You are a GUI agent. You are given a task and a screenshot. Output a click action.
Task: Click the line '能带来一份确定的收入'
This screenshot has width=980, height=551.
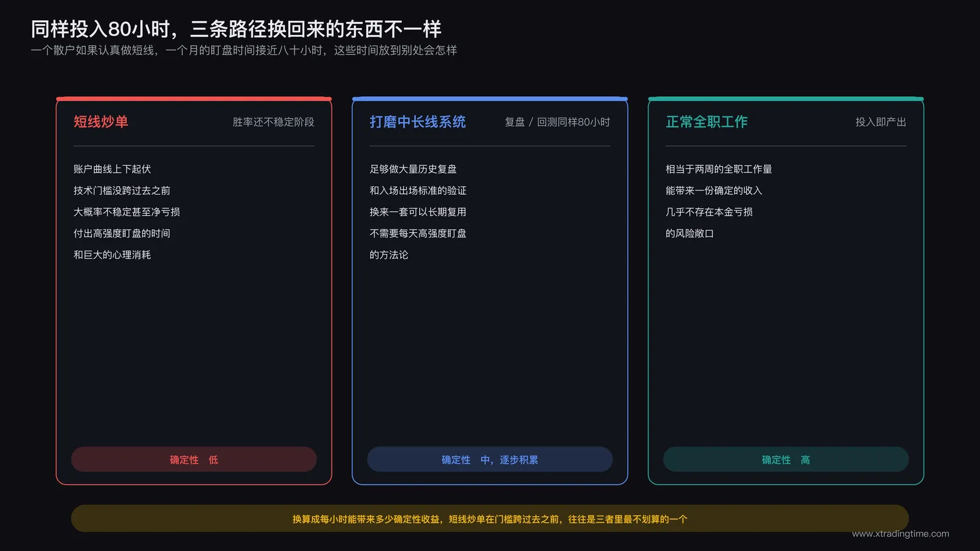tap(714, 190)
